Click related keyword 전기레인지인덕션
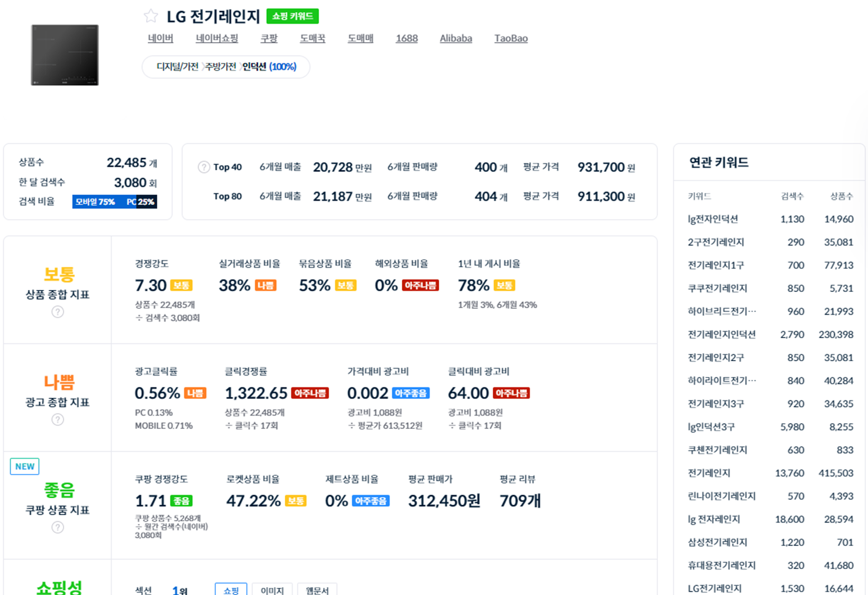This screenshot has height=595, width=868. pyautogui.click(x=722, y=334)
